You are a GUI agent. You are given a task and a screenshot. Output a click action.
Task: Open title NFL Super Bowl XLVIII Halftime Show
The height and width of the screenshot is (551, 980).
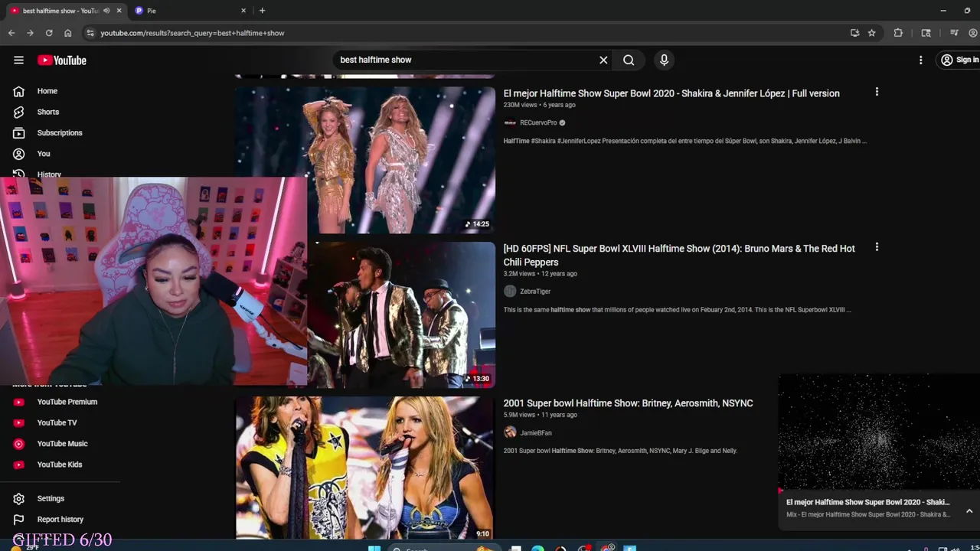pos(679,255)
